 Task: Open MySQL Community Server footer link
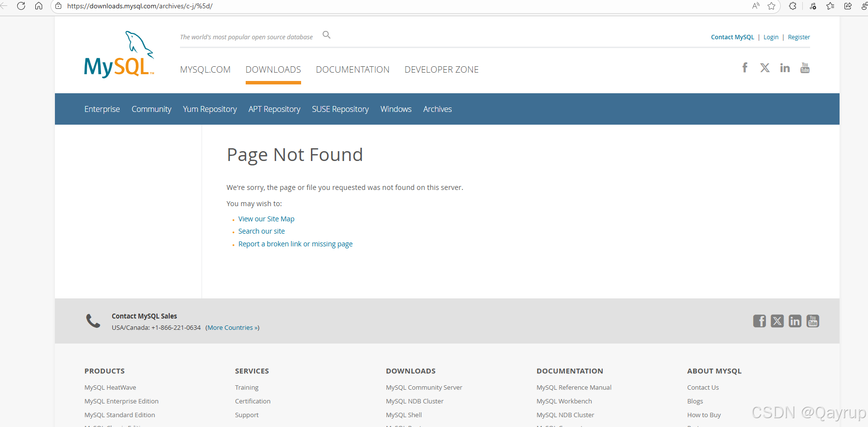(424, 388)
